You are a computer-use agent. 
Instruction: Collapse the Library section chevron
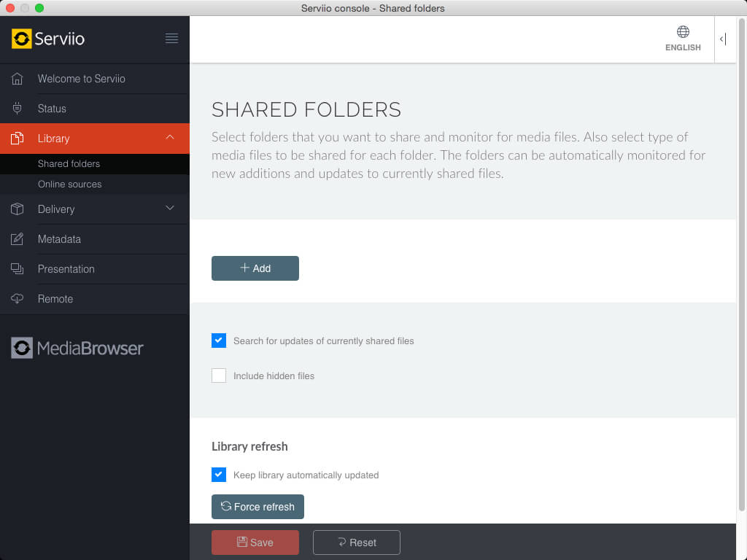pos(170,138)
